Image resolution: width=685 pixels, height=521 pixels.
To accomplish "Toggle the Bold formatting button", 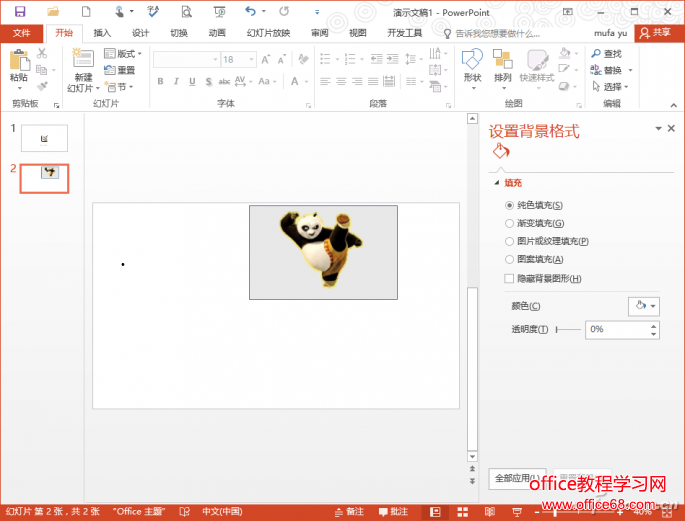I will (160, 82).
